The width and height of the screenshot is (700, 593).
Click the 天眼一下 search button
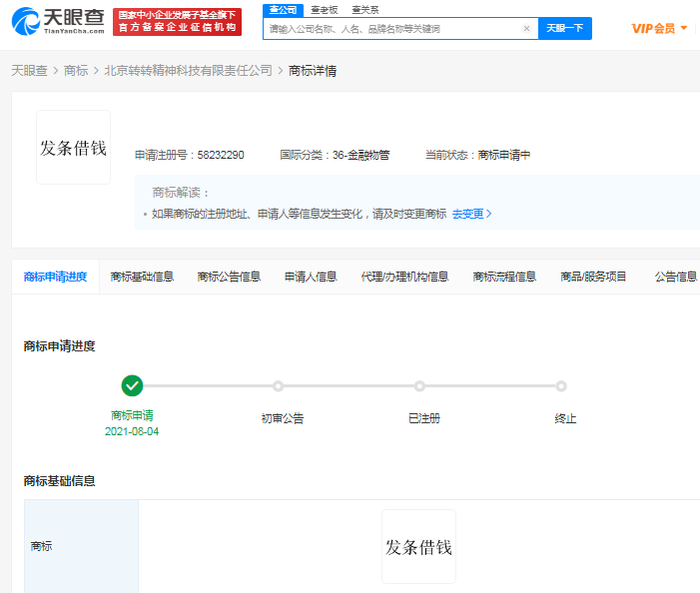pyautogui.click(x=565, y=29)
